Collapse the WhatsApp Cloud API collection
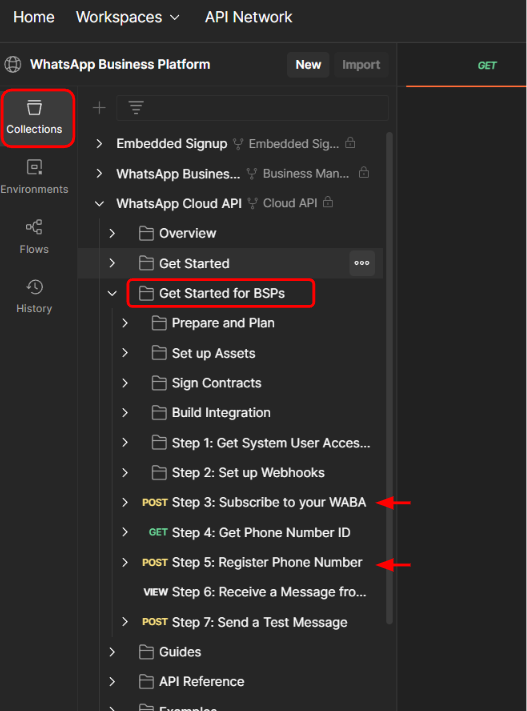This screenshot has width=527, height=711. [x=99, y=204]
